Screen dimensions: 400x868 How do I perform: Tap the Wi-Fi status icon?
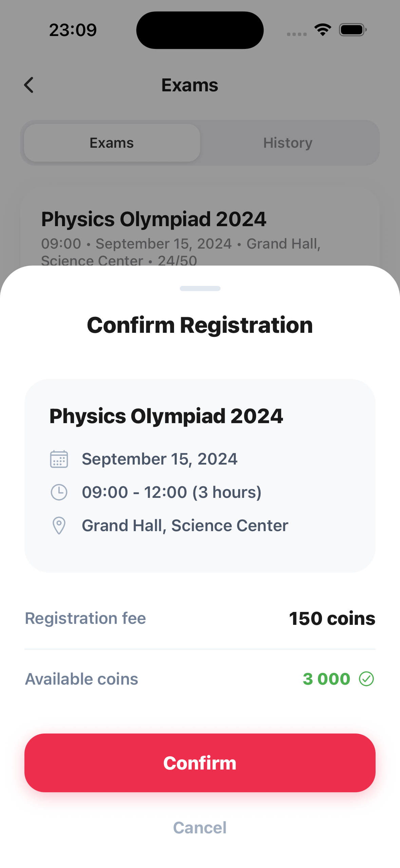[323, 30]
